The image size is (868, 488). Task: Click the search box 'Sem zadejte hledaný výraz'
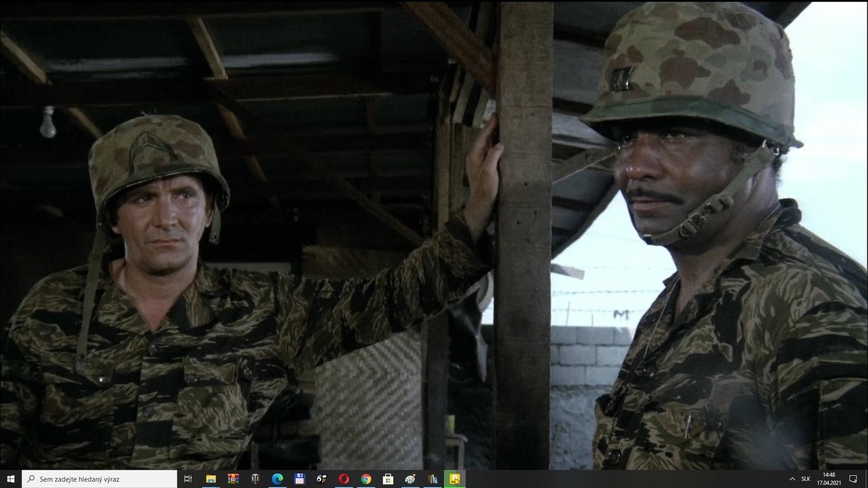click(x=100, y=479)
